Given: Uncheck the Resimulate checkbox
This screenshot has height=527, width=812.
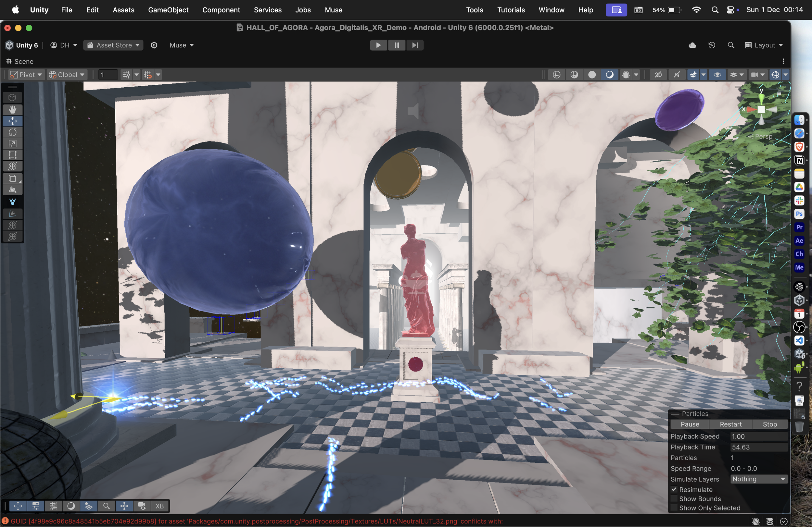Looking at the screenshot, I should [674, 489].
